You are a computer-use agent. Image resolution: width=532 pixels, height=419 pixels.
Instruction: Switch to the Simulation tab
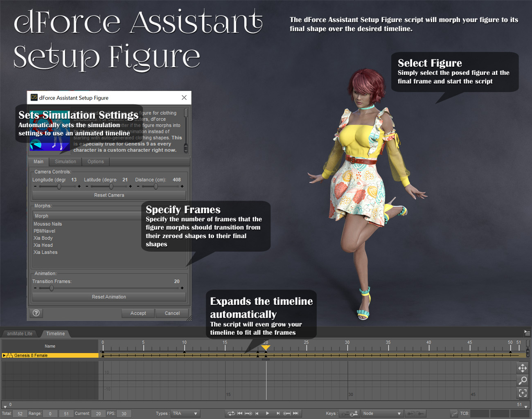(x=65, y=161)
